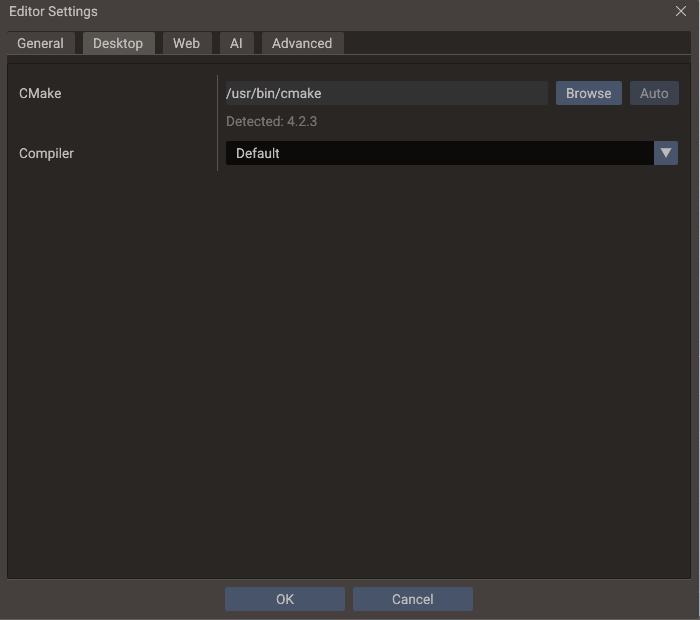Viewport: 700px width, 620px height.
Task: Go to the AI tab
Action: tap(236, 43)
